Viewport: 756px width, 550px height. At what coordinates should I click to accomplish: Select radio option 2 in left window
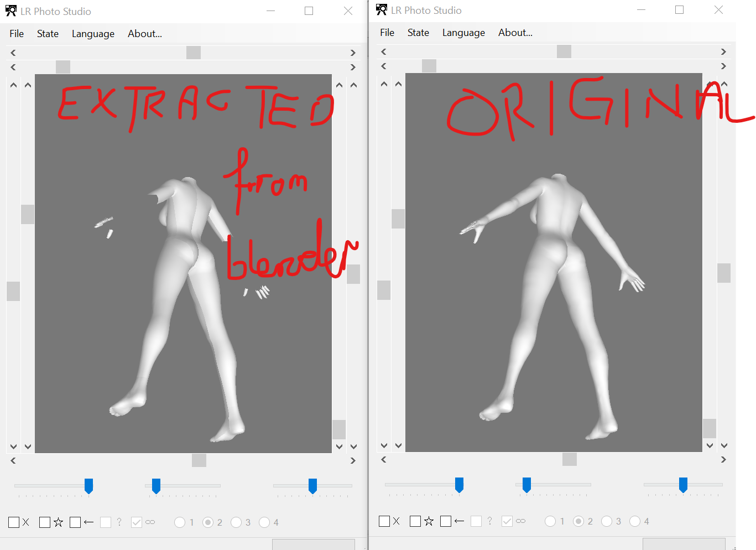pyautogui.click(x=208, y=522)
